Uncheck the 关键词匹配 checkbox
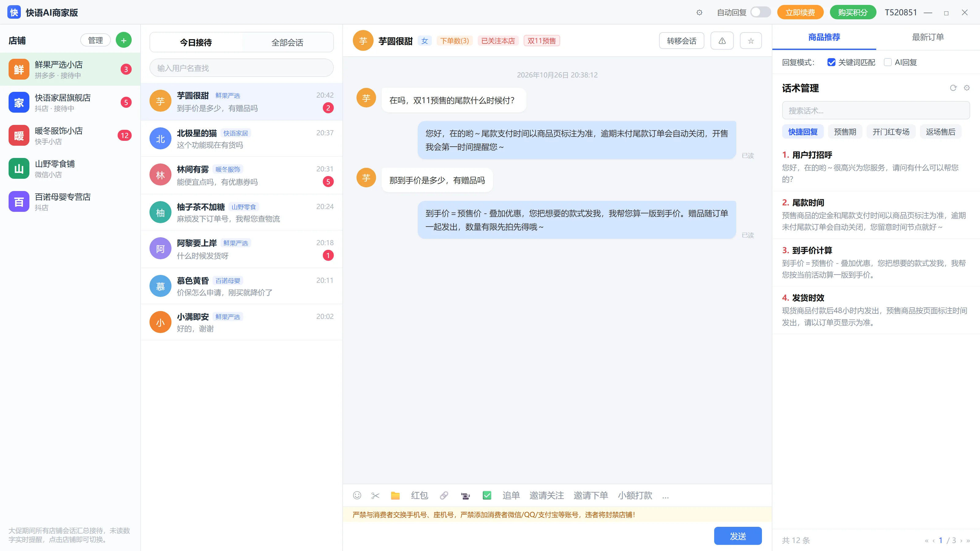The width and height of the screenshot is (980, 551). [831, 62]
